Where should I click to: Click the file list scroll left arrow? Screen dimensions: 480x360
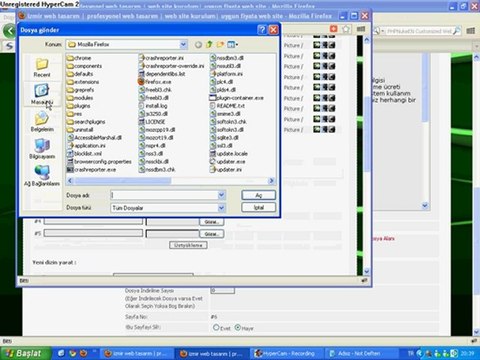70,181
